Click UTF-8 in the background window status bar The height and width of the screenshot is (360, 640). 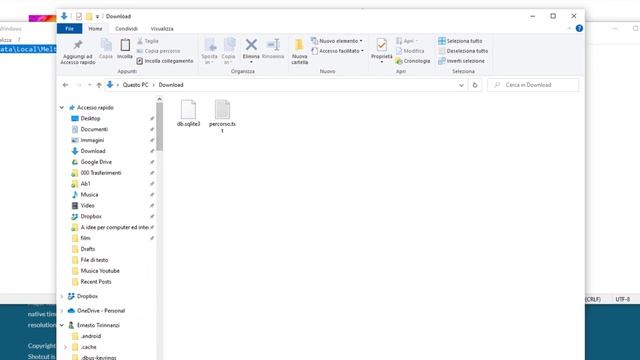click(622, 299)
